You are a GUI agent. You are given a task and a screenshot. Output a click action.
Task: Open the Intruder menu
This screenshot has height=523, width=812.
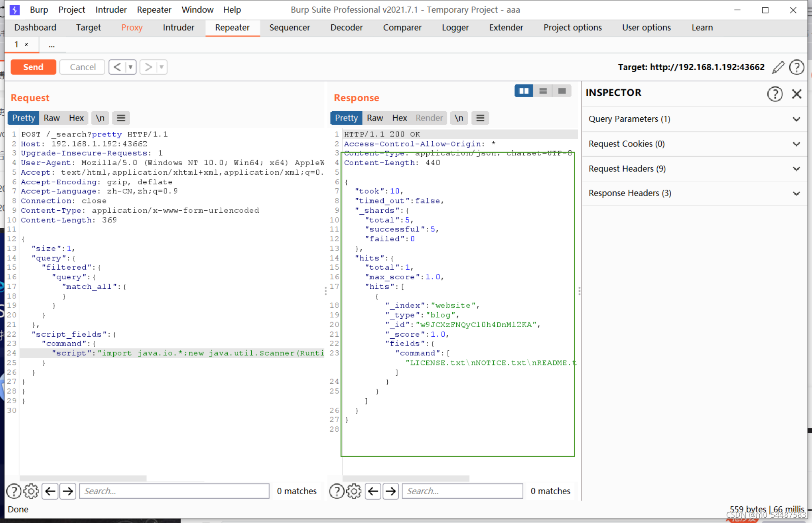click(111, 10)
